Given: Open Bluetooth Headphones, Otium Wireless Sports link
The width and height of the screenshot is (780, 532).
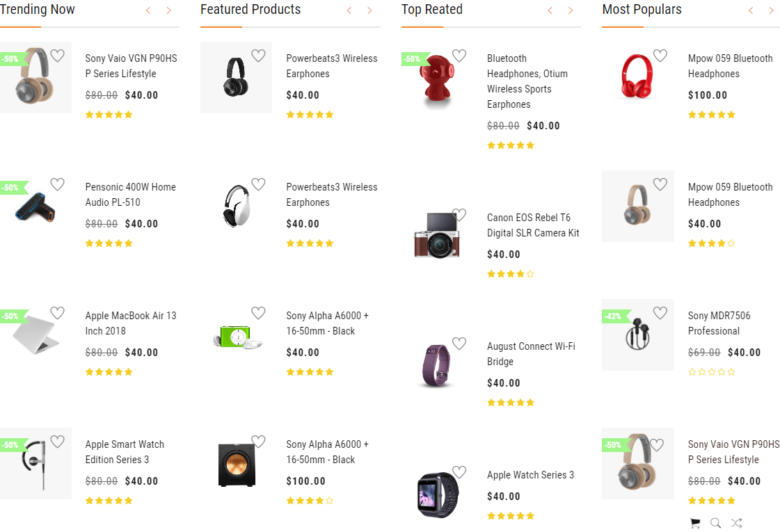Looking at the screenshot, I should point(527,81).
